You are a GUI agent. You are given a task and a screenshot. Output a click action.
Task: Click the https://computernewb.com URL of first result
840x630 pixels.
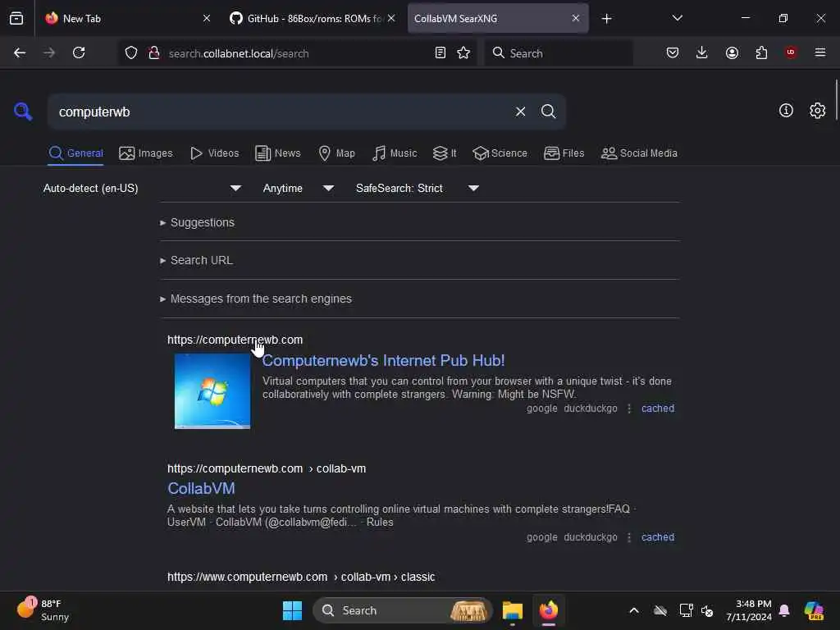tap(235, 340)
